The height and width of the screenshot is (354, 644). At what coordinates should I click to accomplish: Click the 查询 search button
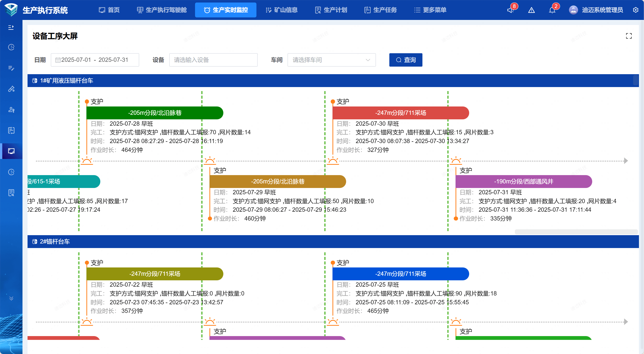pos(406,60)
